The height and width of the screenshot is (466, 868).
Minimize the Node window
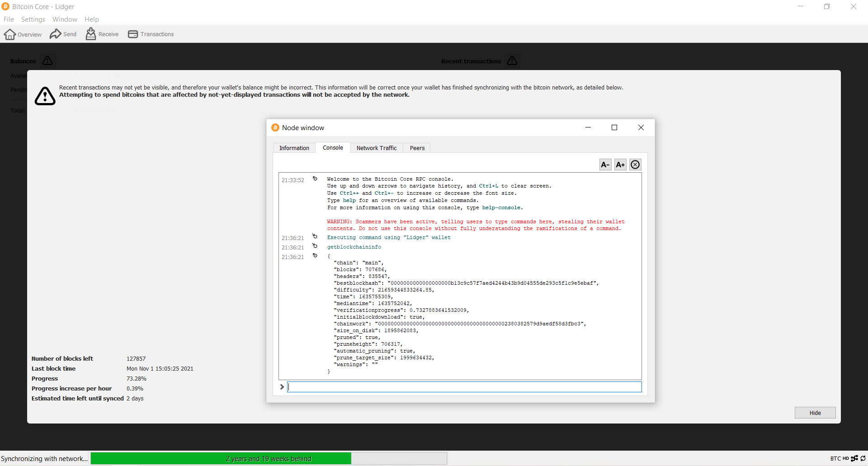click(588, 127)
